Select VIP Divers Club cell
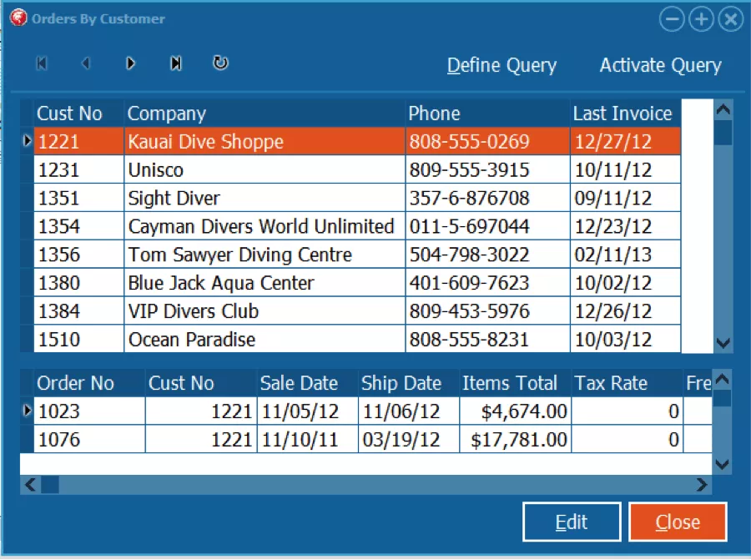This screenshot has height=560, width=751. pos(265,311)
